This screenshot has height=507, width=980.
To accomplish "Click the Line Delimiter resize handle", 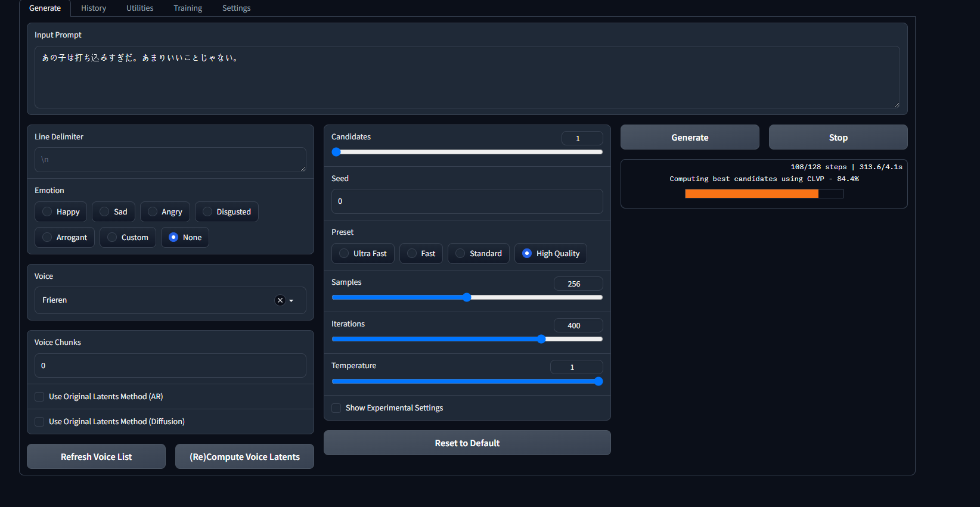I will coord(303,169).
